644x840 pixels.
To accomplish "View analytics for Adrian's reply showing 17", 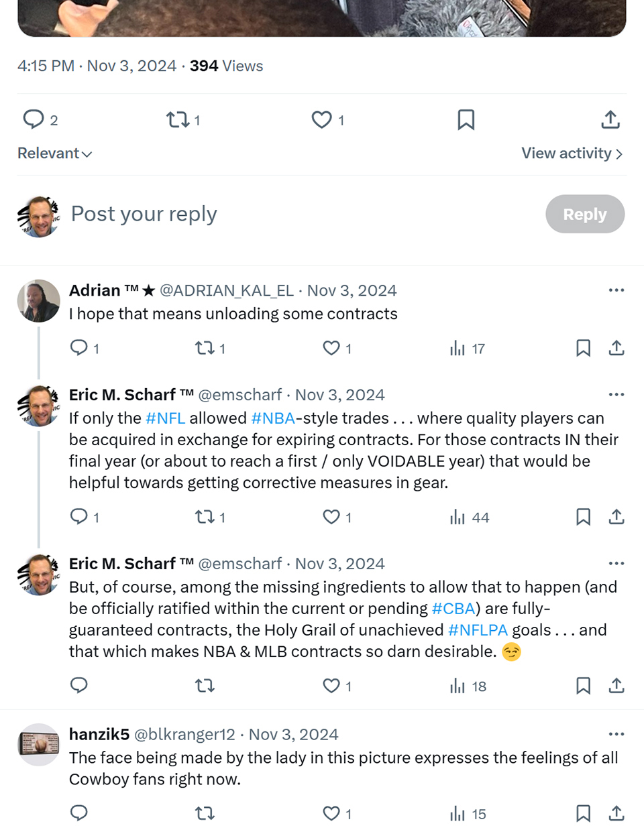I will coord(467,348).
